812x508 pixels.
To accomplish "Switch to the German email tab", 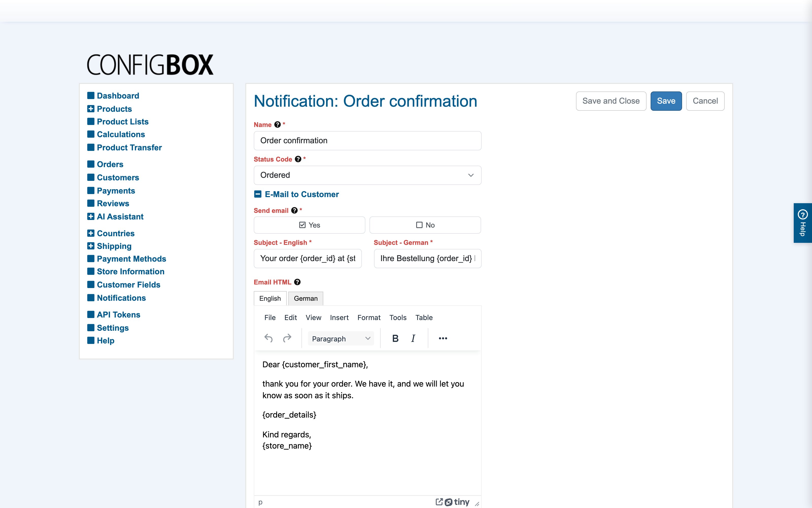I will [306, 298].
